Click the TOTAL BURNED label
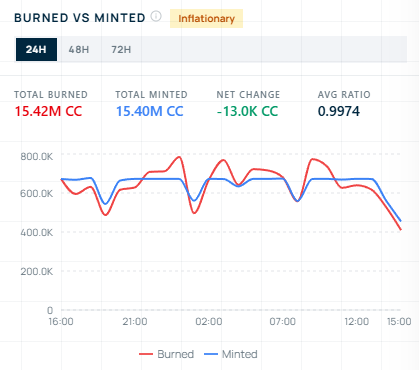Image resolution: width=419 pixels, height=370 pixels. [51, 95]
